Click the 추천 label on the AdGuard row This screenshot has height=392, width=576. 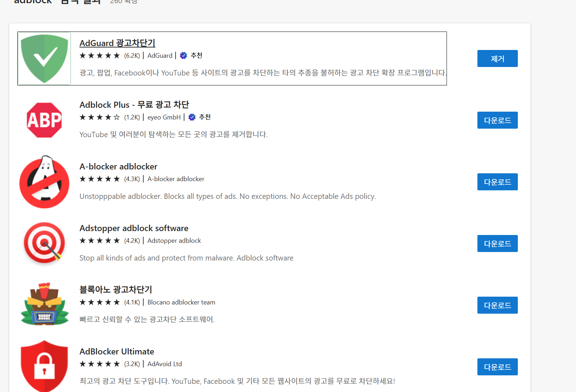[x=196, y=56]
